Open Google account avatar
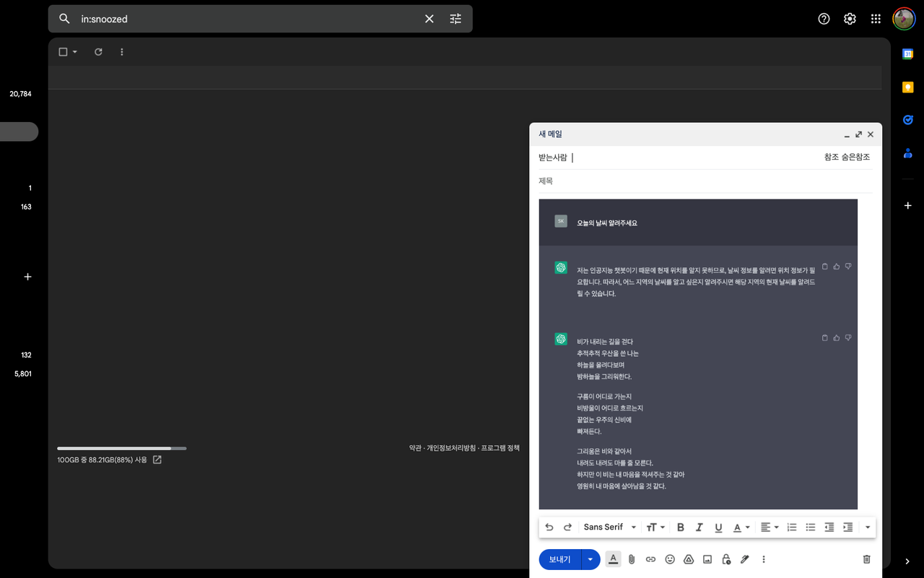This screenshot has width=924, height=578. [x=904, y=19]
